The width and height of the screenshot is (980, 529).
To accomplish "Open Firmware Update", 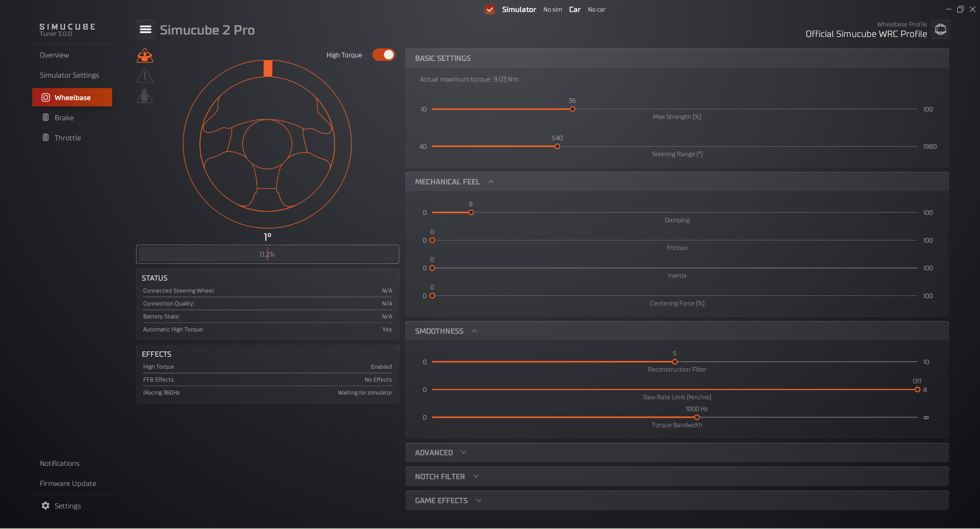I will point(68,483).
